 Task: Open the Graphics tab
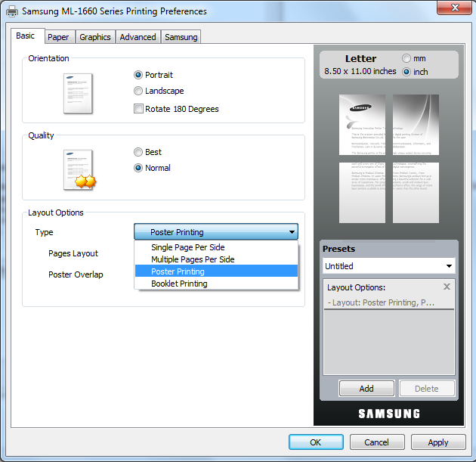[95, 37]
